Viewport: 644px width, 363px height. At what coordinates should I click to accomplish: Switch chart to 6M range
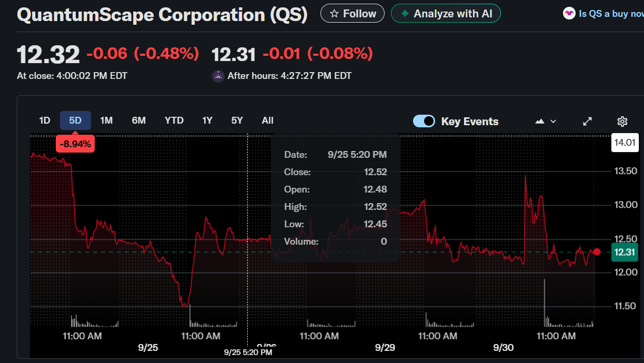point(138,120)
